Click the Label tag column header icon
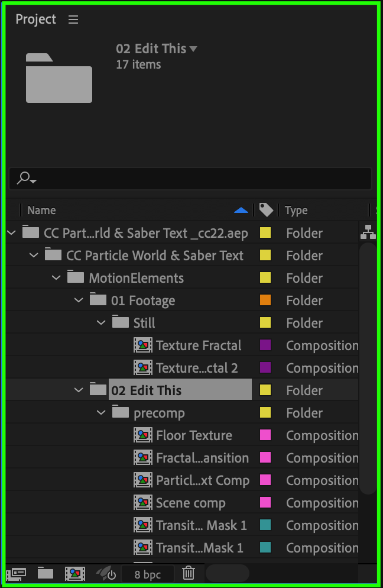 coord(266,210)
